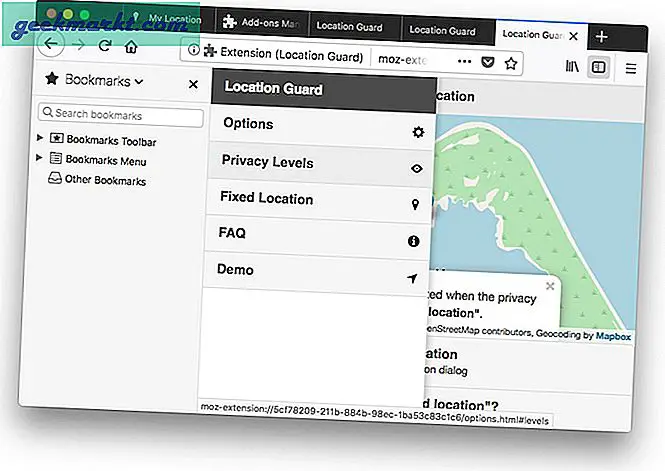Image resolution: width=665 pixels, height=471 pixels.
Task: Bookmark this page with the star icon
Action: pyautogui.click(x=511, y=63)
